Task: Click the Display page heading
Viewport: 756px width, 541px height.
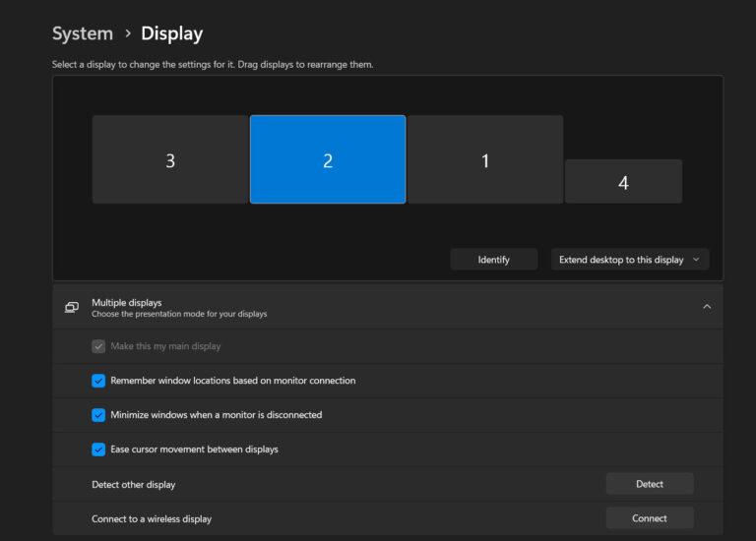Action: pos(172,33)
